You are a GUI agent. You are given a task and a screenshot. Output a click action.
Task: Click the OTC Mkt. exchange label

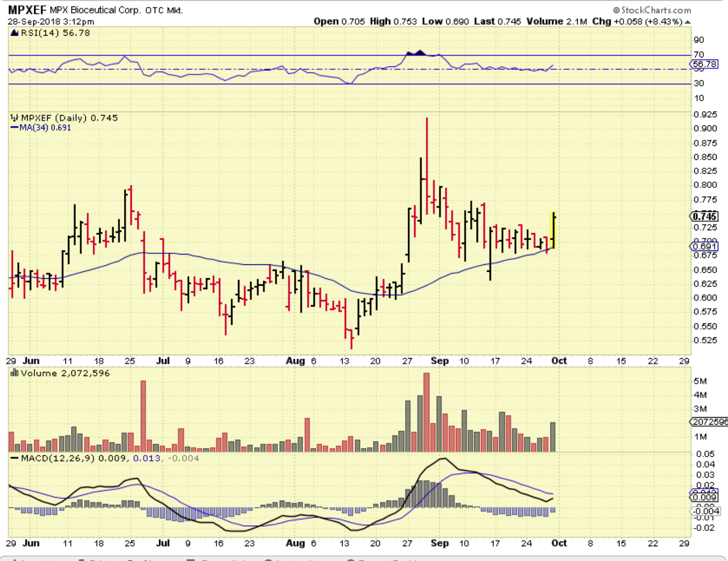click(164, 10)
